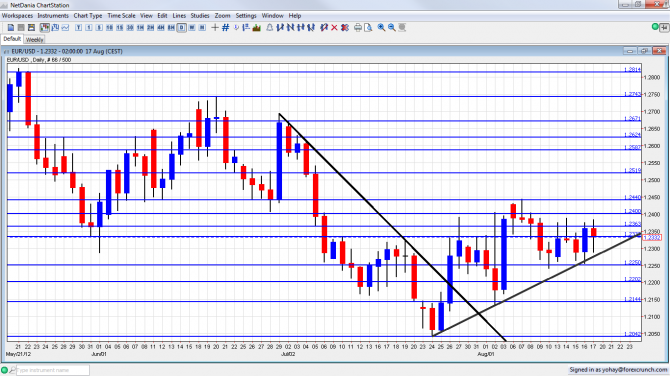The width and height of the screenshot is (670, 376).
Task: Click the zoom out magnifier icon
Action: (x=392, y=27)
